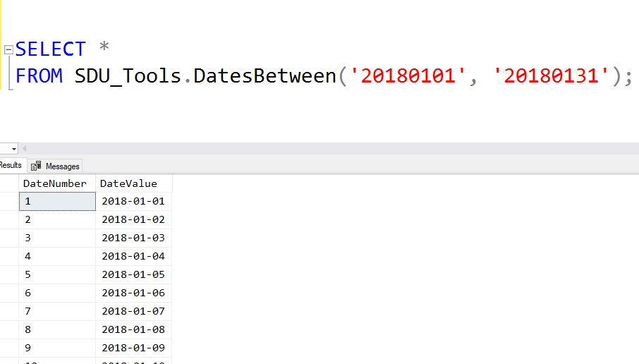Viewport: 639px width, 364px height.
Task: Click the asterisk after SELECT
Action: (104, 46)
